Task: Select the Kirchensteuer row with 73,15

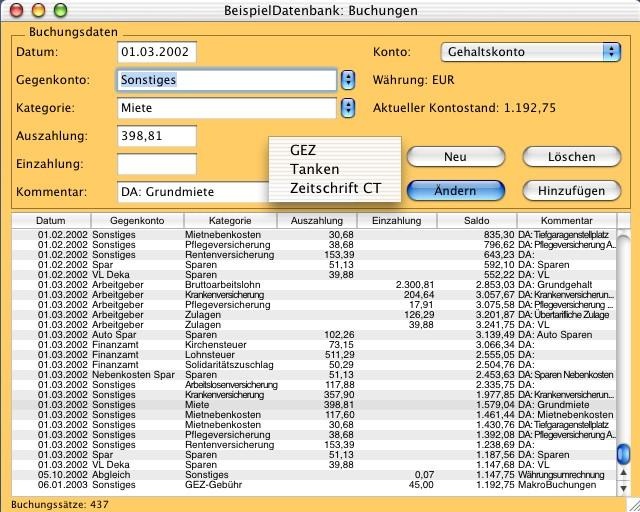Action: tap(314, 345)
